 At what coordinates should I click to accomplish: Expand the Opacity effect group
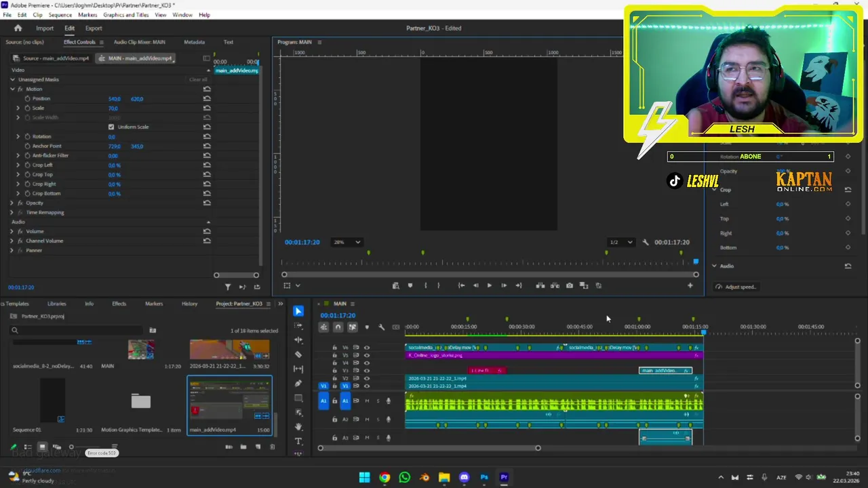pos(12,203)
